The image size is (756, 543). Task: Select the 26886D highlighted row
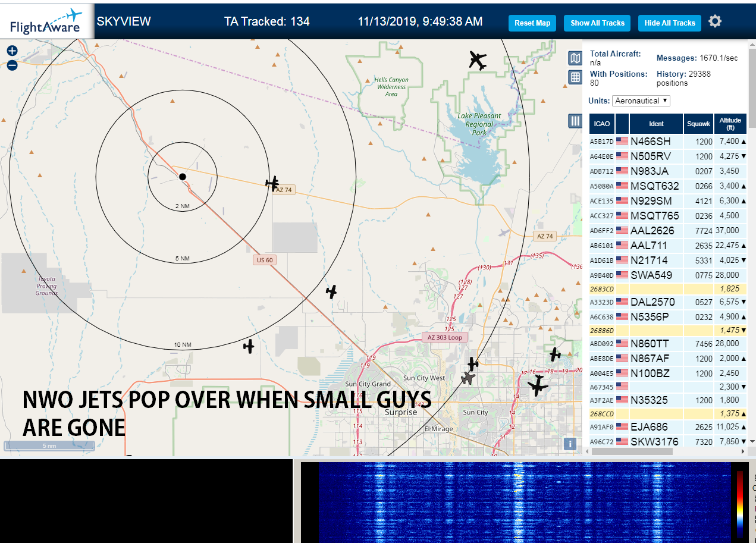[668, 330]
